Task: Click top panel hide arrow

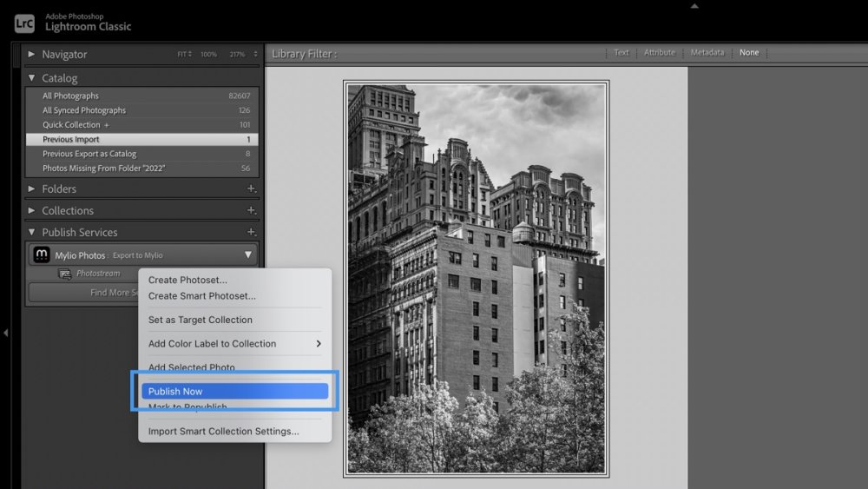Action: (x=693, y=5)
